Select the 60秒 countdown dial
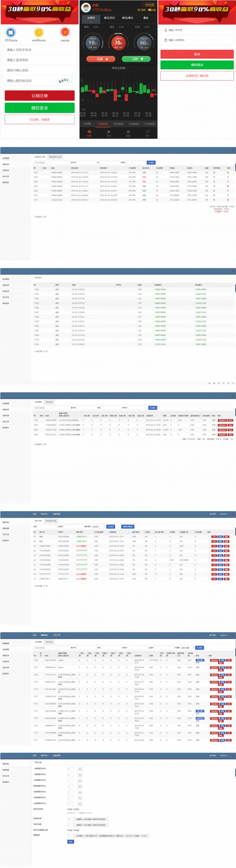Screen dimensions: 236x868 pos(144,43)
